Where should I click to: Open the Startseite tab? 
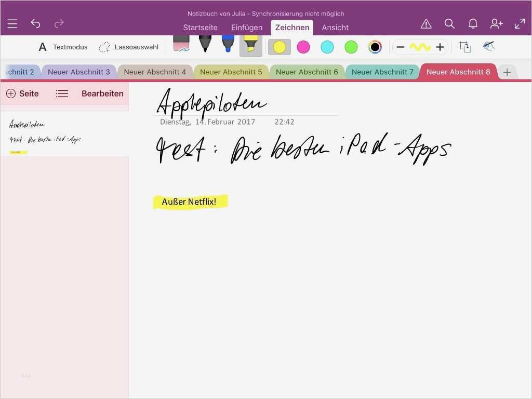[200, 28]
